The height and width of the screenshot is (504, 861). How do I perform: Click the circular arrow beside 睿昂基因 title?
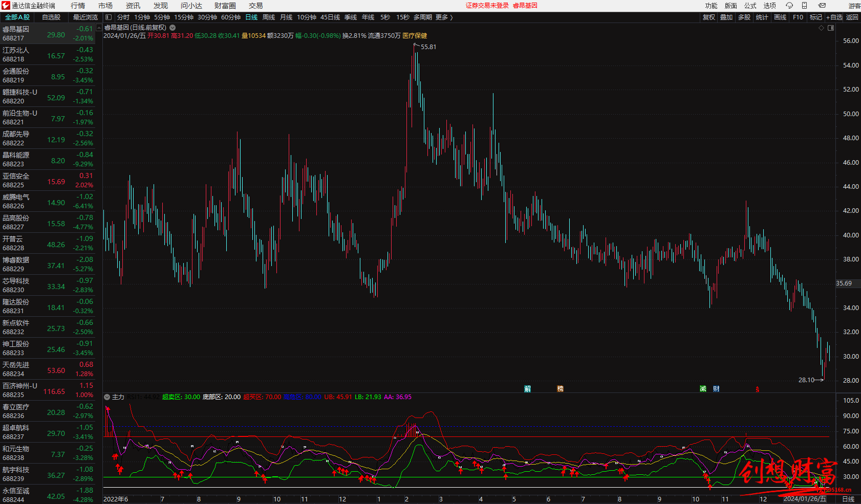point(173,28)
